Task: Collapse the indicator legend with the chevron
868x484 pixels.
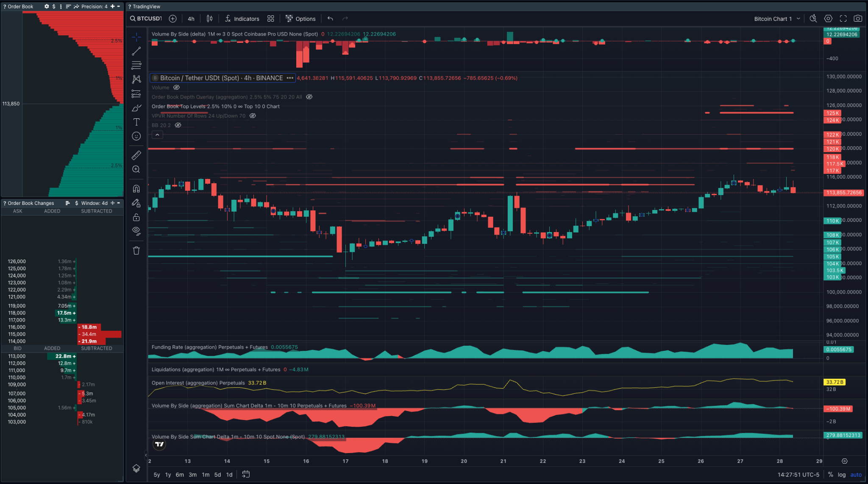Action: [x=157, y=134]
